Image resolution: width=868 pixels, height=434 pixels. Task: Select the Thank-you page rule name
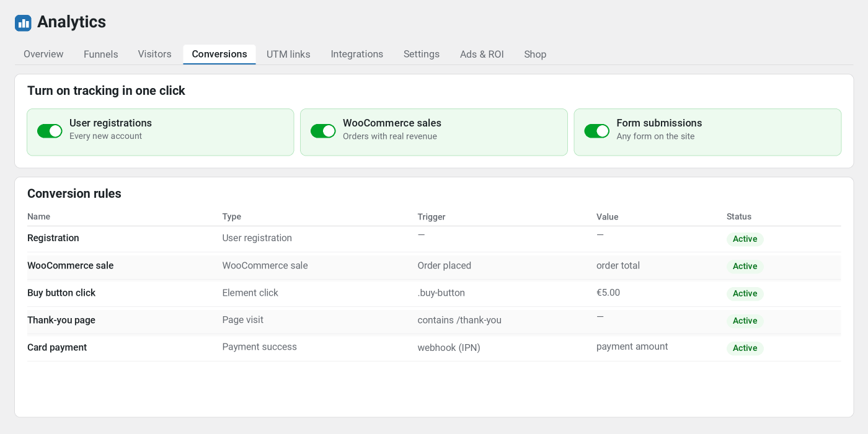pos(61,320)
